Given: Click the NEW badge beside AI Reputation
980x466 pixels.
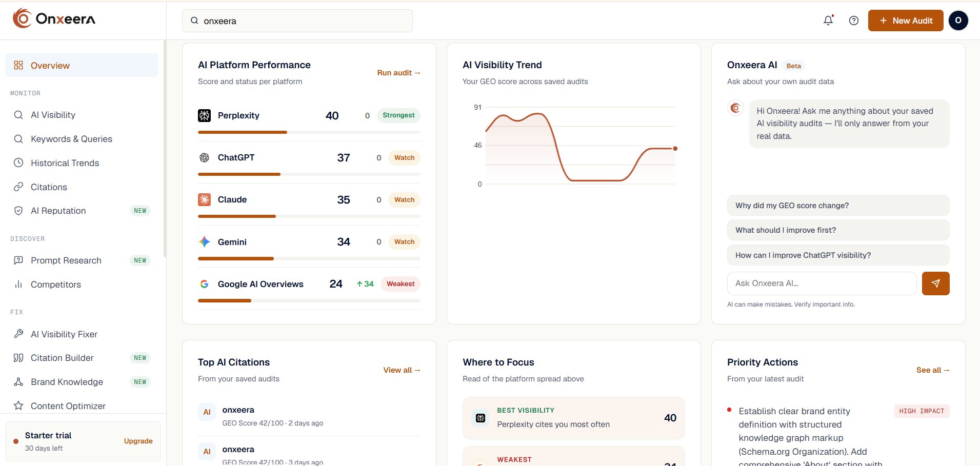Looking at the screenshot, I should tap(140, 211).
